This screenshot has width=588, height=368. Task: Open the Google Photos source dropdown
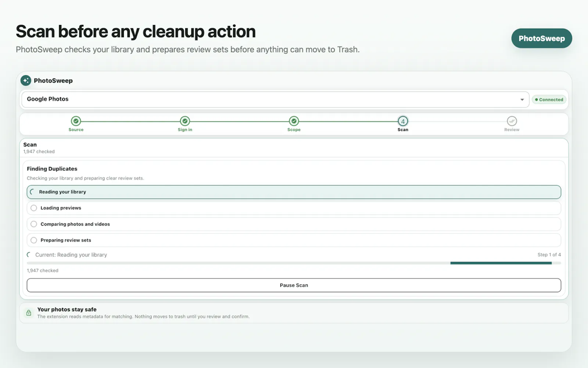(x=275, y=99)
